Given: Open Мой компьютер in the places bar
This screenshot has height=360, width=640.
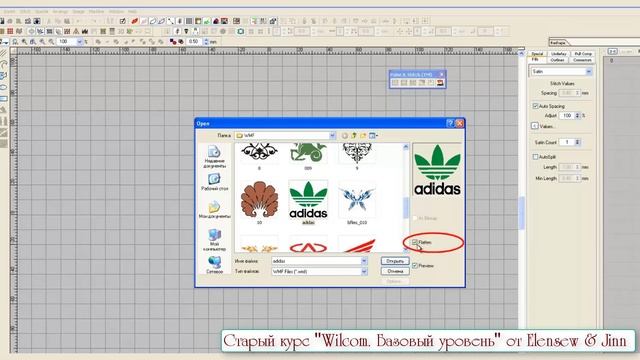Looking at the screenshot, I should [x=214, y=240].
